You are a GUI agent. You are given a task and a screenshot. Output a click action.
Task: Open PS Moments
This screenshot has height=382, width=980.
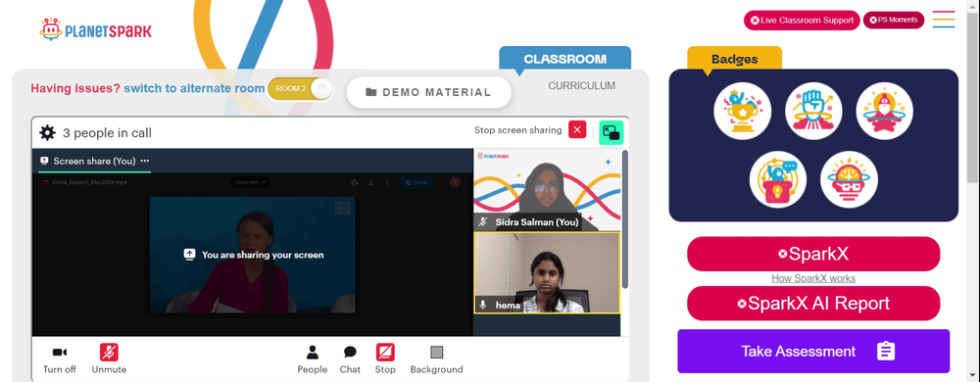coord(893,20)
